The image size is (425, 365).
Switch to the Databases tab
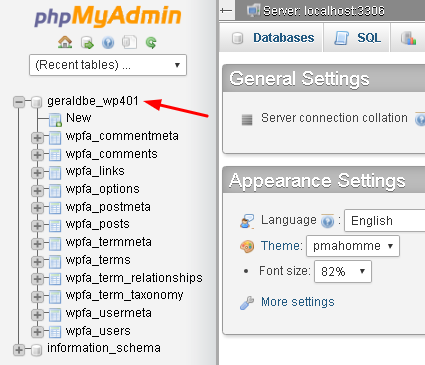click(273, 38)
